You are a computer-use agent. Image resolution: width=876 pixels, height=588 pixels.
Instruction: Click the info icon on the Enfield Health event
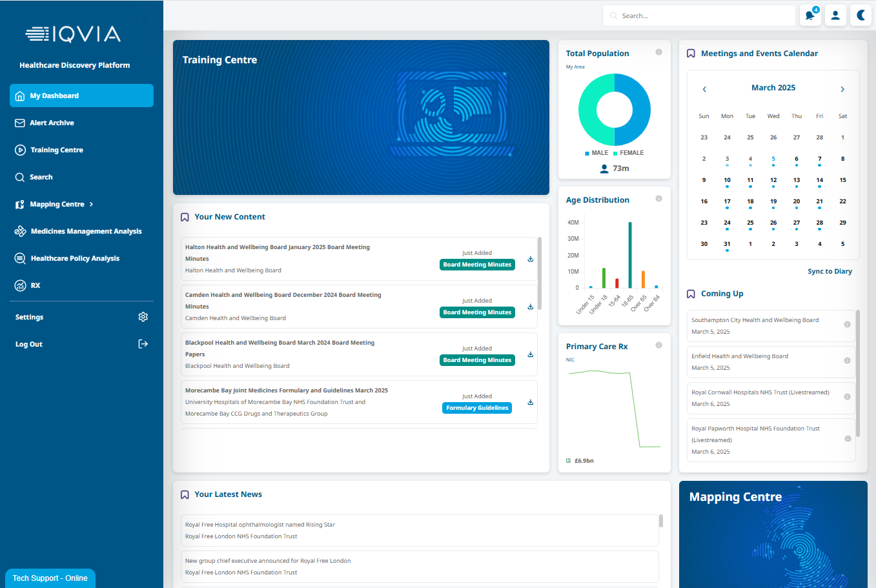pos(848,361)
